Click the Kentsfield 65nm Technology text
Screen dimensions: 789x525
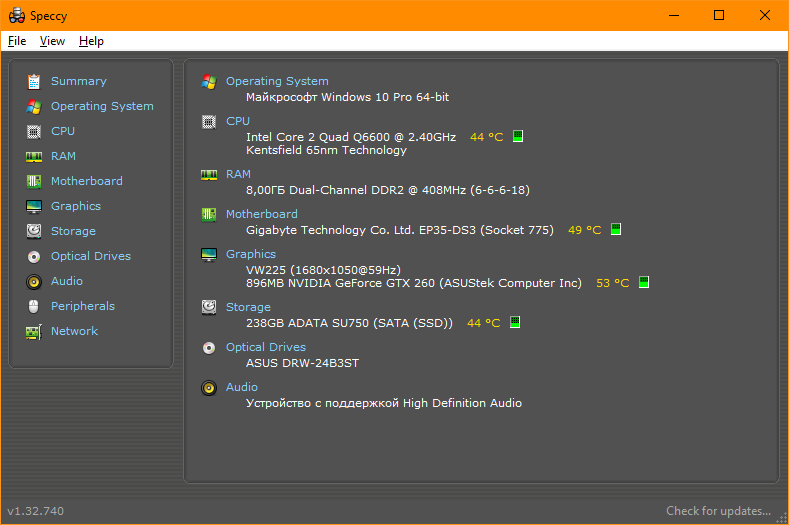coord(326,150)
